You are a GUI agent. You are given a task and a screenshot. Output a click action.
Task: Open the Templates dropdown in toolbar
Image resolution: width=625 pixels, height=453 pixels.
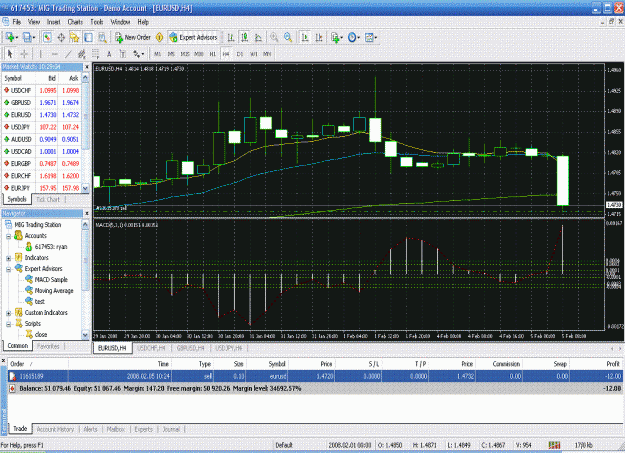point(371,37)
